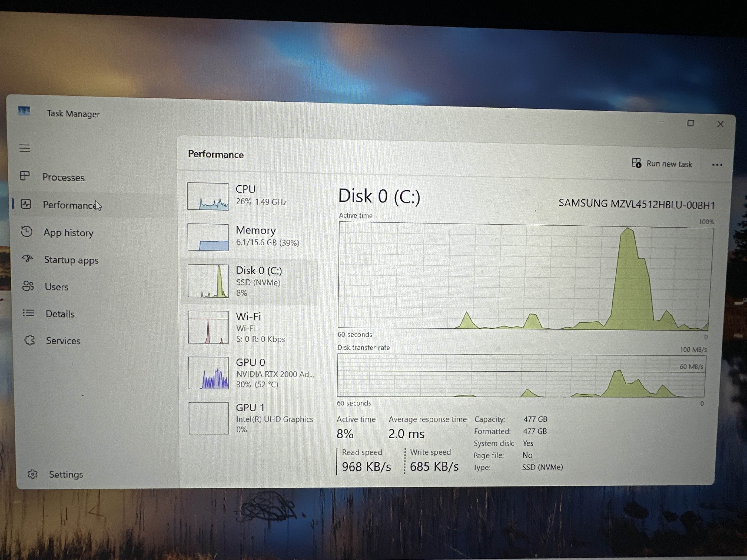The image size is (747, 560).
Task: Maximize the Task Manager window
Action: (x=690, y=123)
